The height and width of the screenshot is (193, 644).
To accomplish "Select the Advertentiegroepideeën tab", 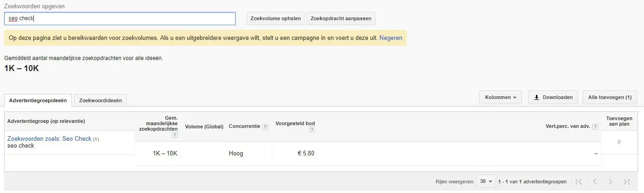I will 38,100.
